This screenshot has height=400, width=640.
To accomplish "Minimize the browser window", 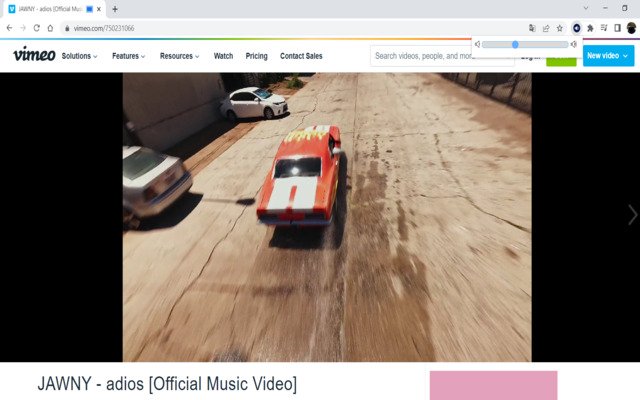I will pos(605,8).
